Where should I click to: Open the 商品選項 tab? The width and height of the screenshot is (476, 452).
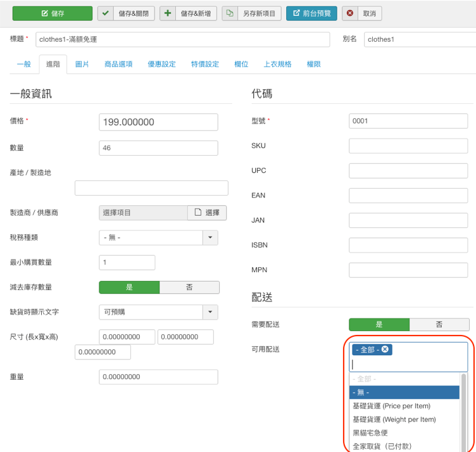(118, 64)
